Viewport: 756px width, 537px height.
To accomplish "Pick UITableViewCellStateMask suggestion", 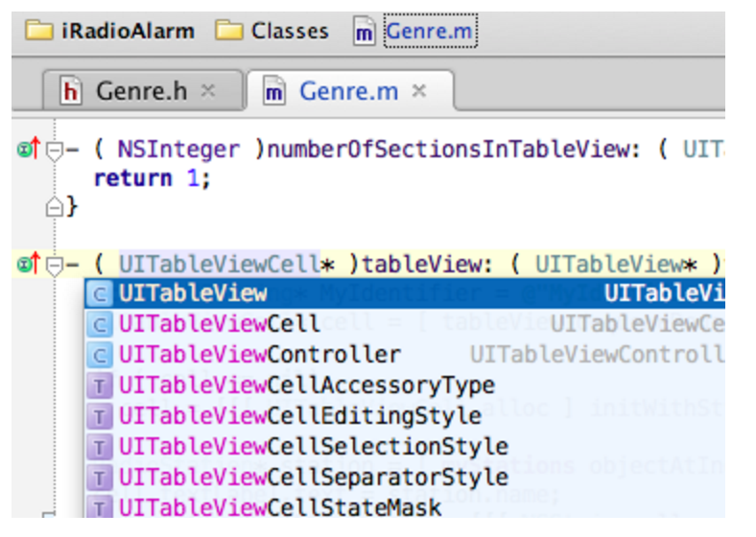I will [405, 506].
